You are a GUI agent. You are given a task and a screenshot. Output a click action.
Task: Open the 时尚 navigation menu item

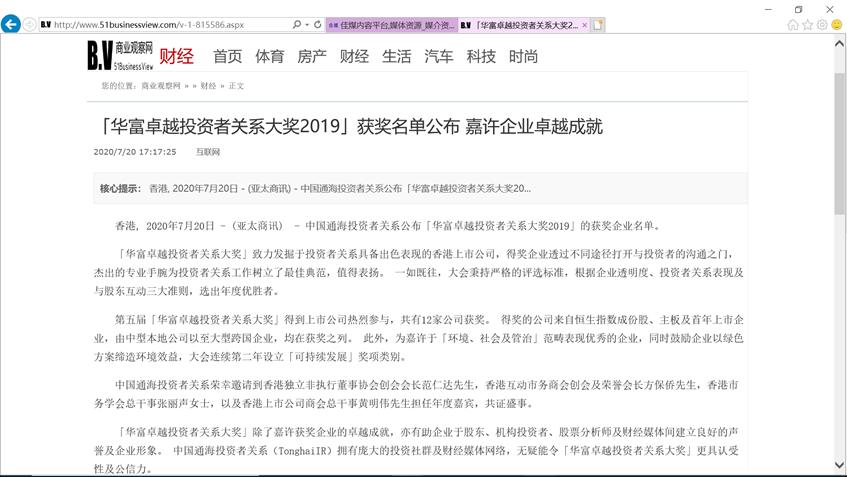[523, 56]
